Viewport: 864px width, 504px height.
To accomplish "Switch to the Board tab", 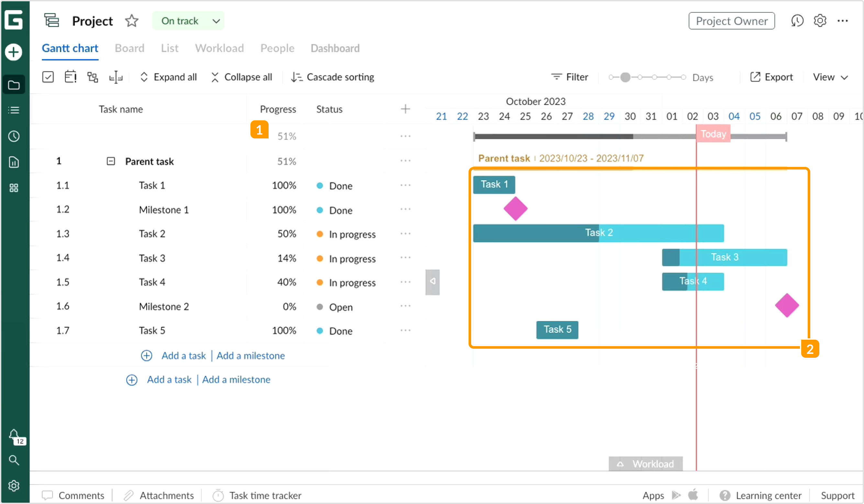I will pyautogui.click(x=129, y=48).
